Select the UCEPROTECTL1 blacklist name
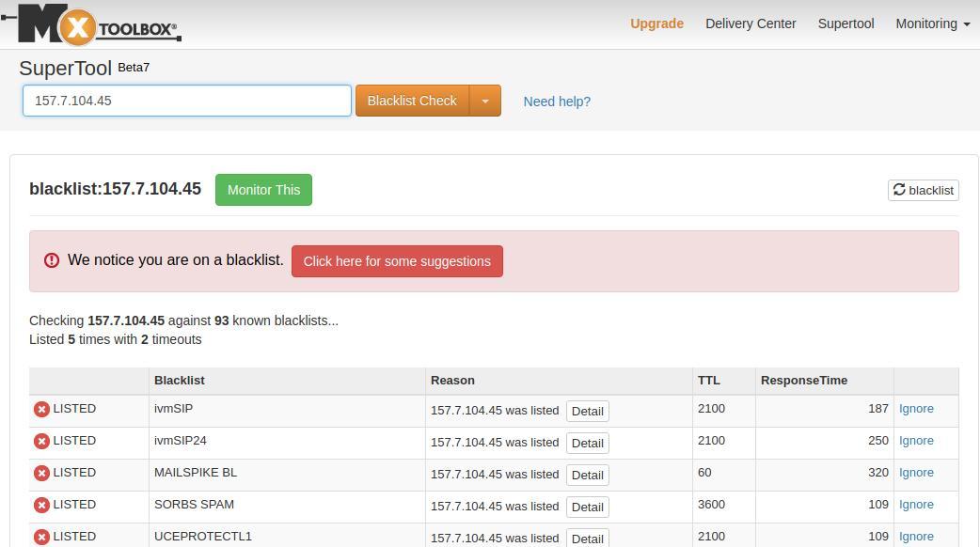This screenshot has height=547, width=980. [x=202, y=536]
